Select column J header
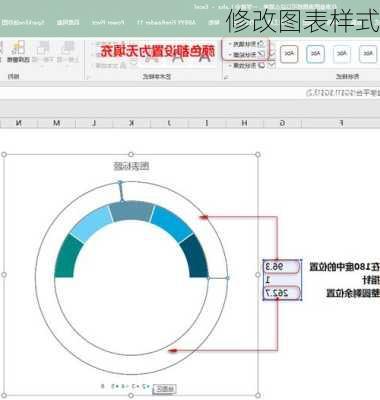The height and width of the screenshot is (400, 380). pos(169,123)
